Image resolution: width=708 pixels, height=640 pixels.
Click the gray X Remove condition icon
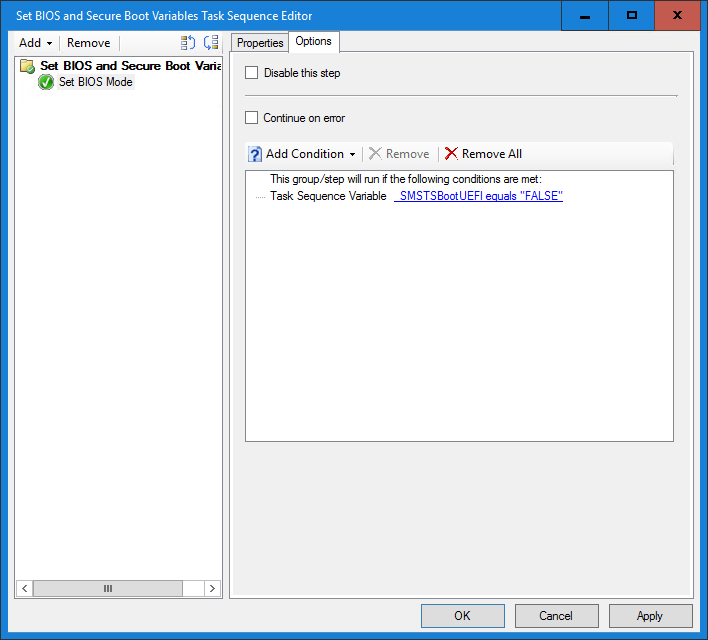click(375, 154)
